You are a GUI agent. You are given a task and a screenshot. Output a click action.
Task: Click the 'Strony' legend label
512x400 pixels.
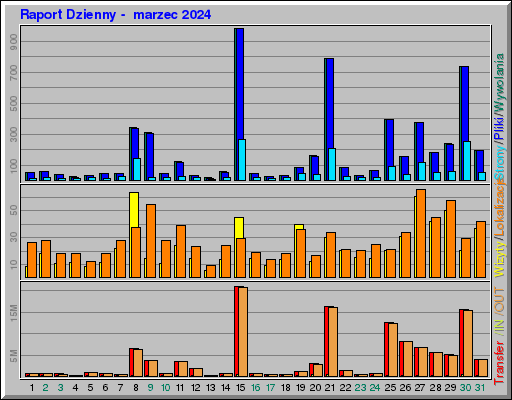tap(499, 163)
